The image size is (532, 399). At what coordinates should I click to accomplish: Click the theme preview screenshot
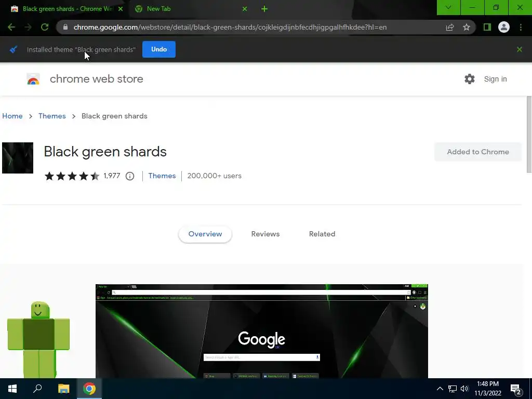262,331
